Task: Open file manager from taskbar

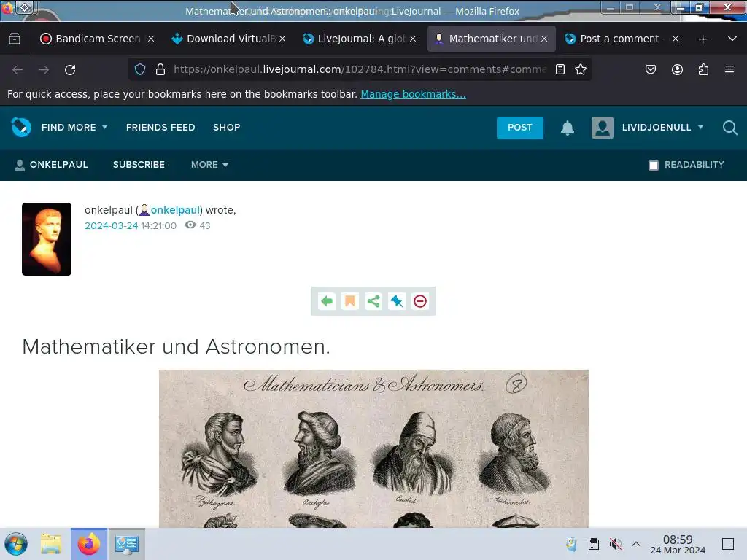Action: [51, 544]
